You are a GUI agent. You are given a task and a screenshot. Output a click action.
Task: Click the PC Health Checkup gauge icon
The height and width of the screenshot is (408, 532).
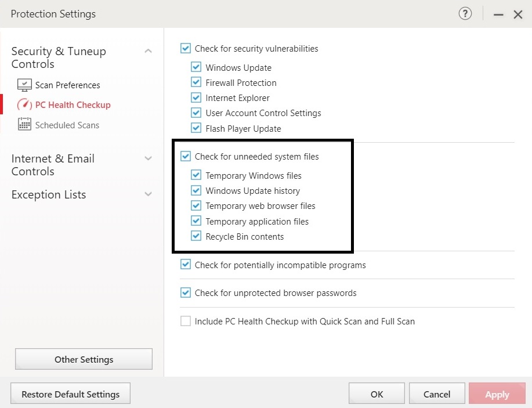(x=24, y=104)
